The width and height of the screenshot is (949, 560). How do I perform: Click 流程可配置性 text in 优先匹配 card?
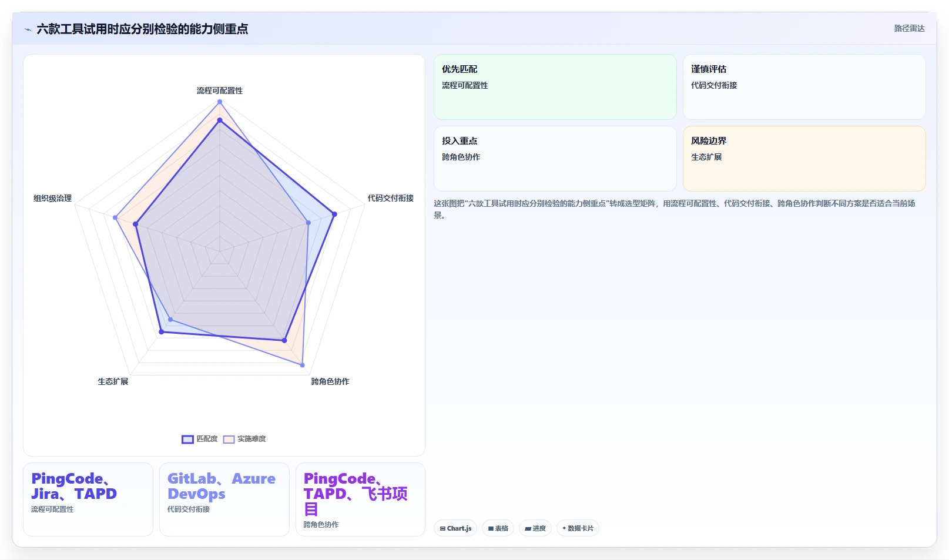point(465,85)
